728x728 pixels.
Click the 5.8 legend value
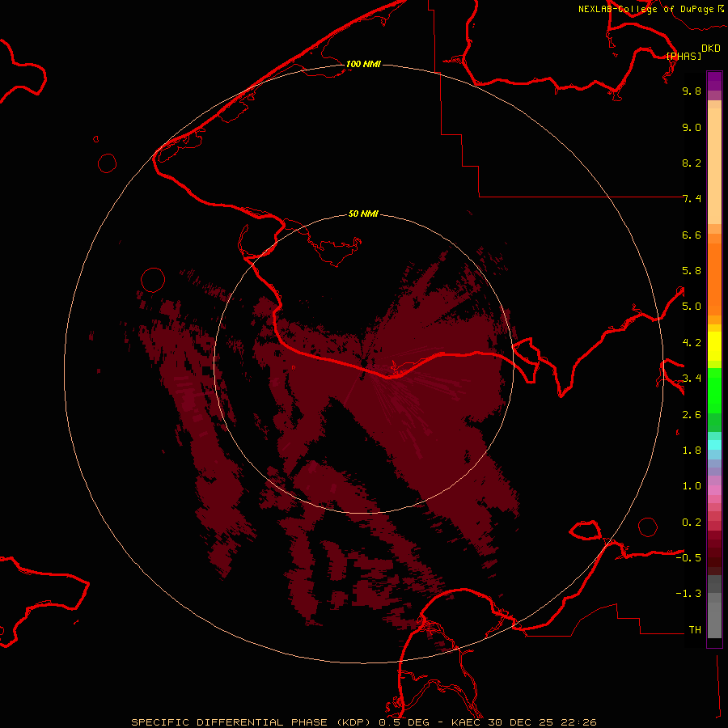click(692, 271)
